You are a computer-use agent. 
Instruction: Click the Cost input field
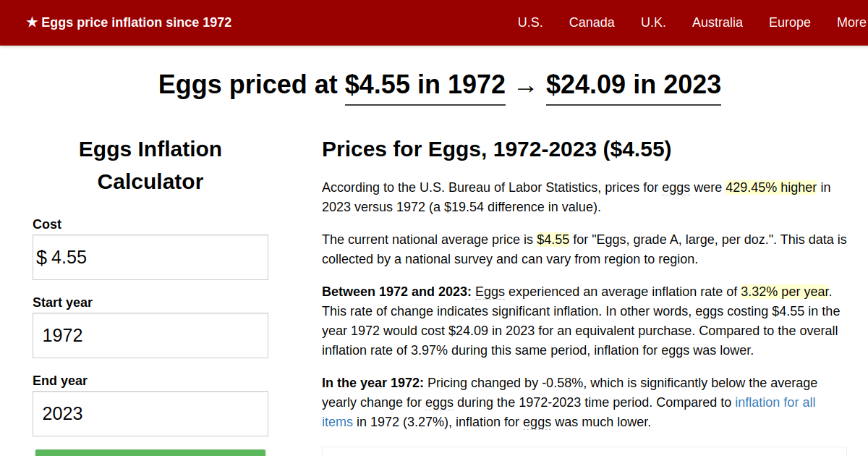[150, 257]
